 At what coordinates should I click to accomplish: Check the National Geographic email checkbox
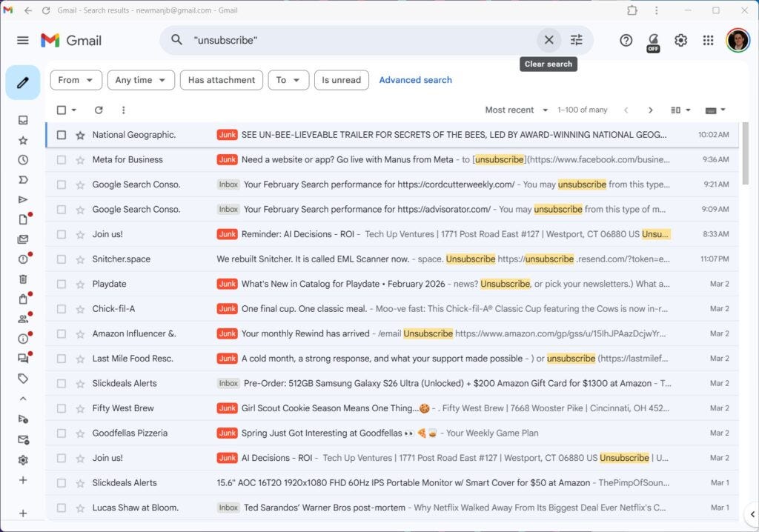coord(62,135)
